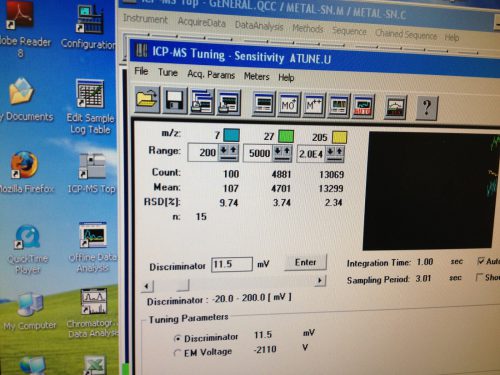Click the Discriminator mV input field
Screen dimensions: 500x375
point(232,264)
